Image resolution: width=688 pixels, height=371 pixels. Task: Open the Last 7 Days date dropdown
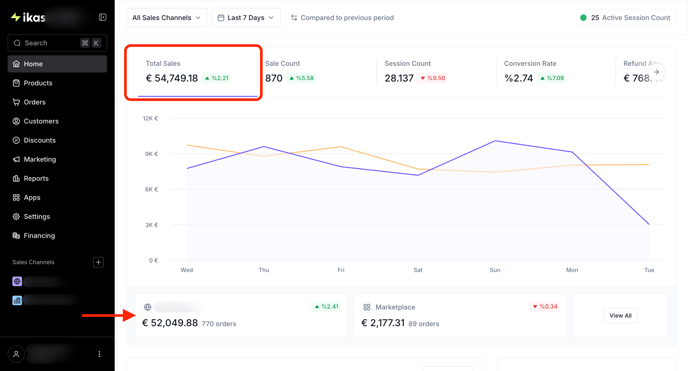tap(246, 18)
